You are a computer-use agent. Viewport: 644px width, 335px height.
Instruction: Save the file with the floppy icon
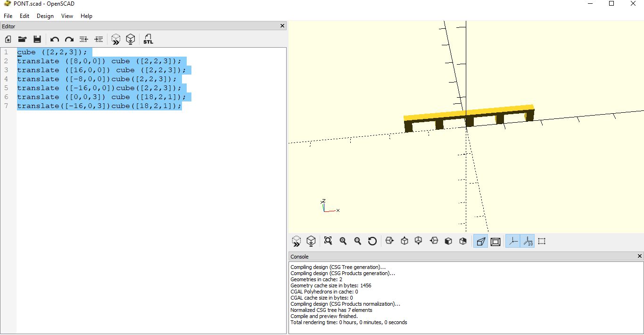pos(37,39)
